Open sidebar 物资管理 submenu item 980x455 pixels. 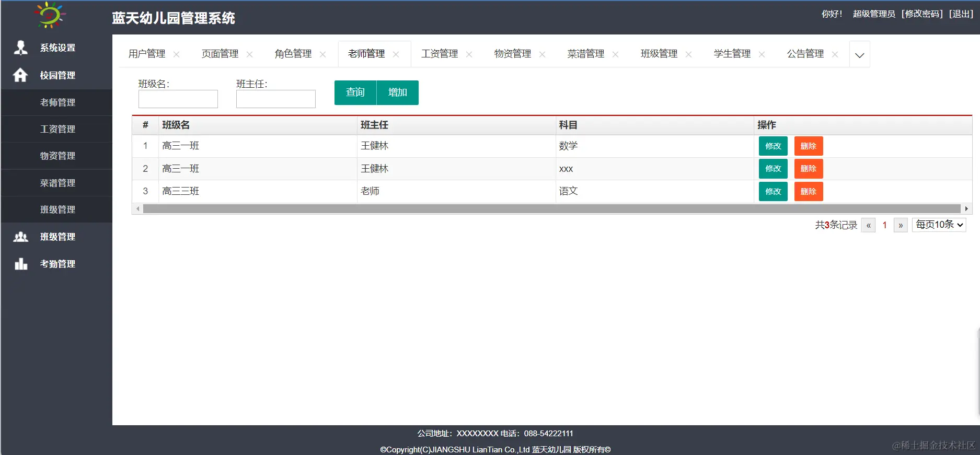click(x=56, y=156)
